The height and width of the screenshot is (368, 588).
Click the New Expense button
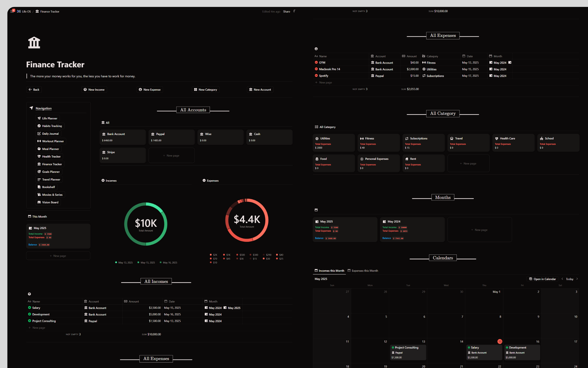coord(150,90)
